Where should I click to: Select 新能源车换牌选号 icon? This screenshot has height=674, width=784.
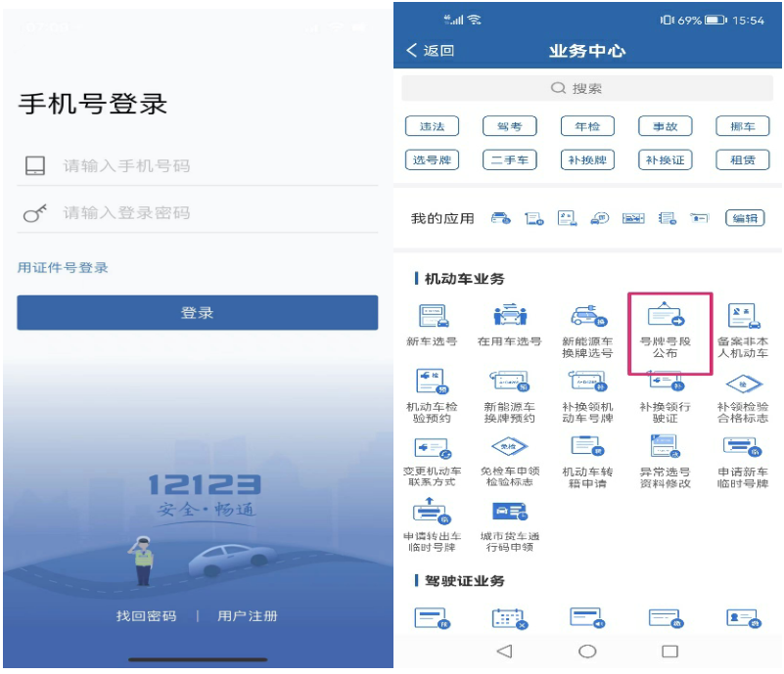(x=587, y=318)
